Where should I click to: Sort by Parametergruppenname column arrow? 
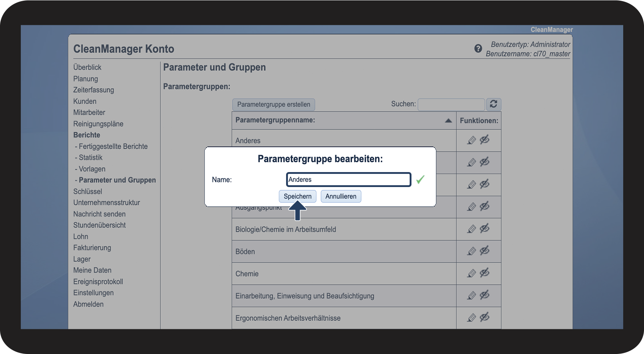(x=448, y=121)
